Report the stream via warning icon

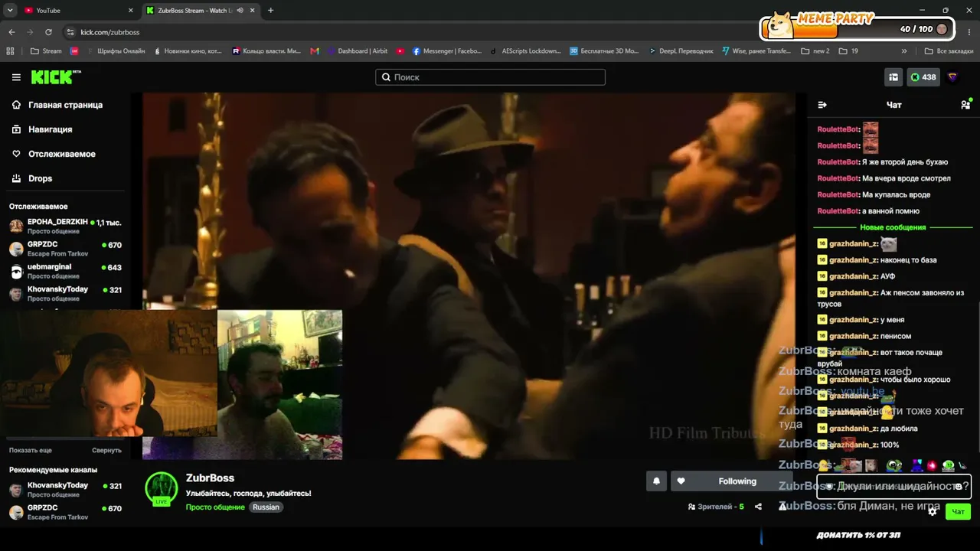coord(782,506)
